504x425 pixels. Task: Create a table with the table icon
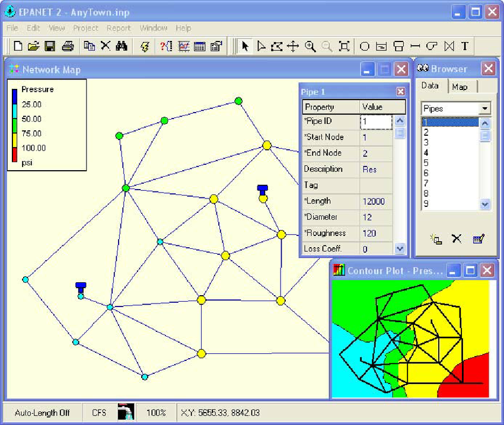pyautogui.click(x=200, y=47)
